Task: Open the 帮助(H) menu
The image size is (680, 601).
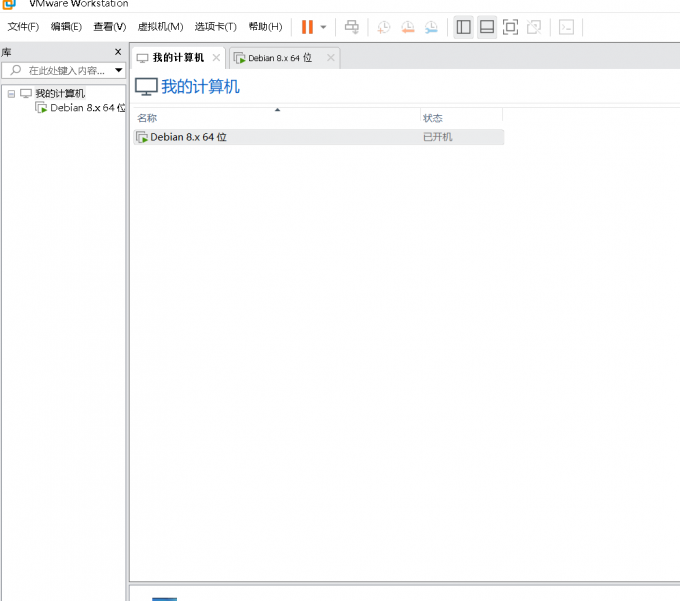Action: click(x=265, y=27)
